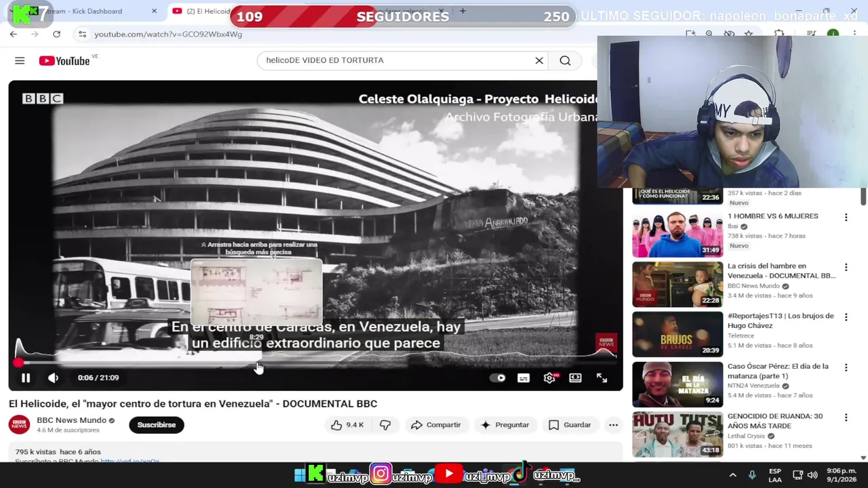Open options for GENOCIDIO DE RUANDA video
Screen dimensions: 868x488
846,418
